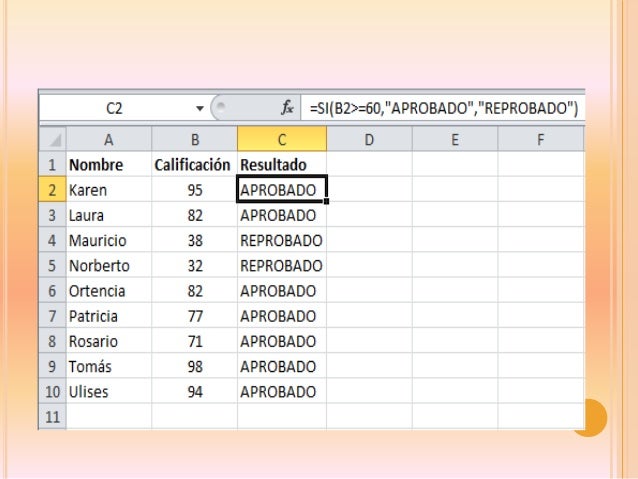Select row 10 header

click(x=52, y=392)
